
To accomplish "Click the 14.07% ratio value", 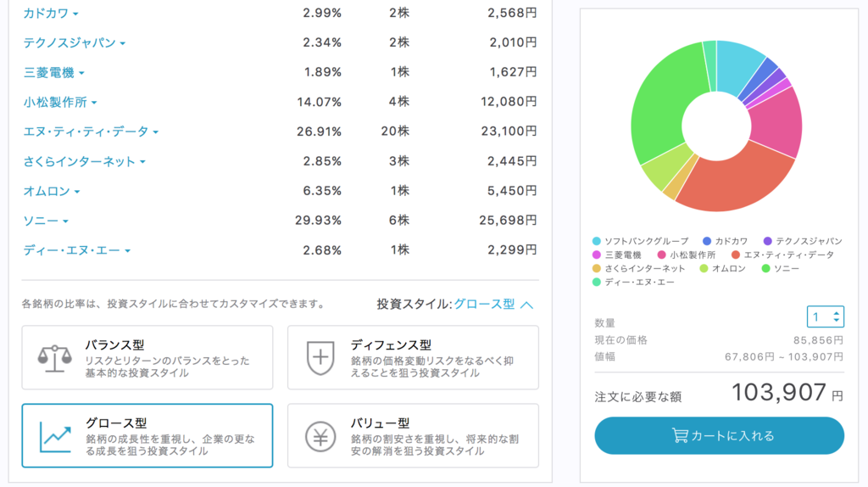I will 319,102.
